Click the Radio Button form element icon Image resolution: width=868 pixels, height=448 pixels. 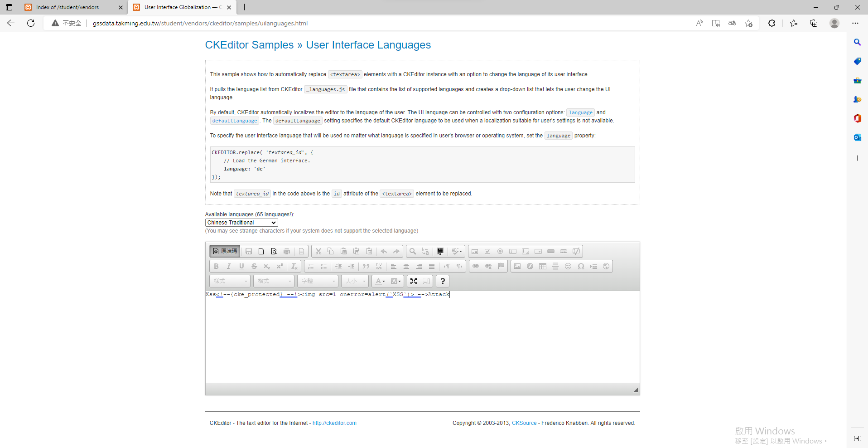(x=500, y=251)
